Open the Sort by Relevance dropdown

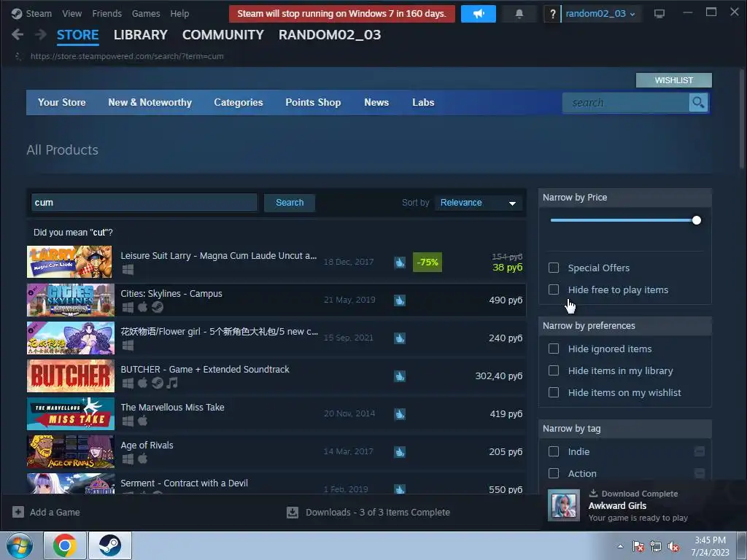(x=479, y=203)
